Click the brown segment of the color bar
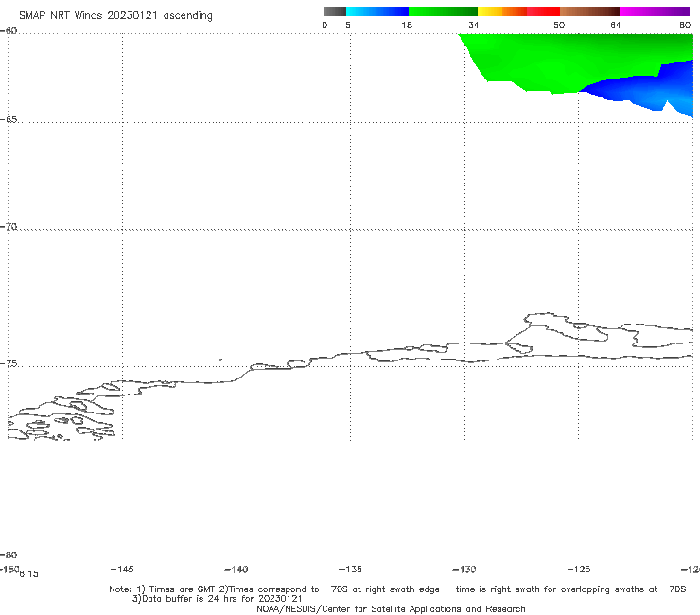The height and width of the screenshot is (615, 700). click(589, 11)
